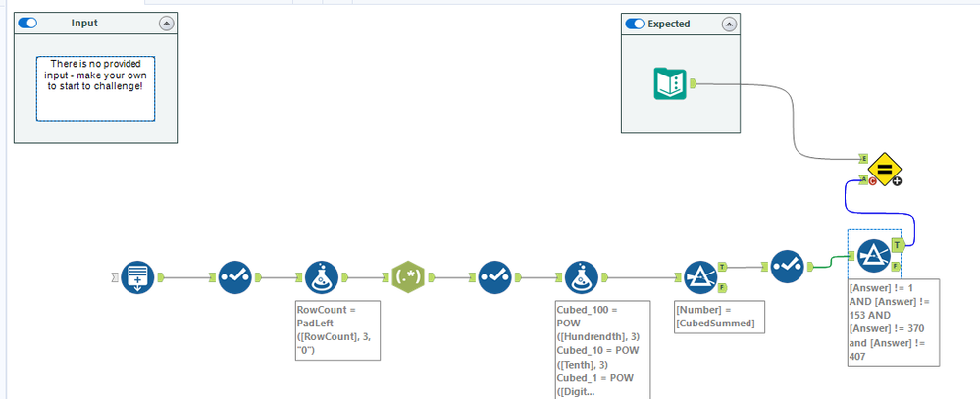The height and width of the screenshot is (399, 980).
Task: Click the plus badge on the Test tool
Action: pyautogui.click(x=897, y=181)
